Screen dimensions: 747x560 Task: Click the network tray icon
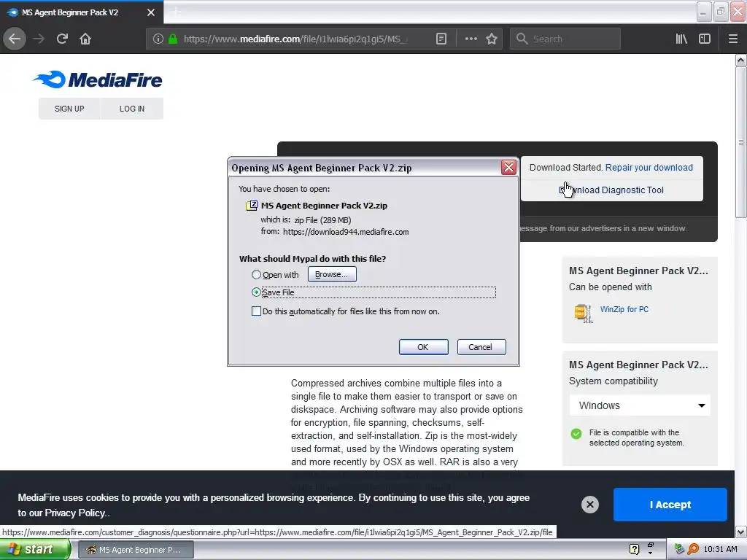(x=680, y=549)
